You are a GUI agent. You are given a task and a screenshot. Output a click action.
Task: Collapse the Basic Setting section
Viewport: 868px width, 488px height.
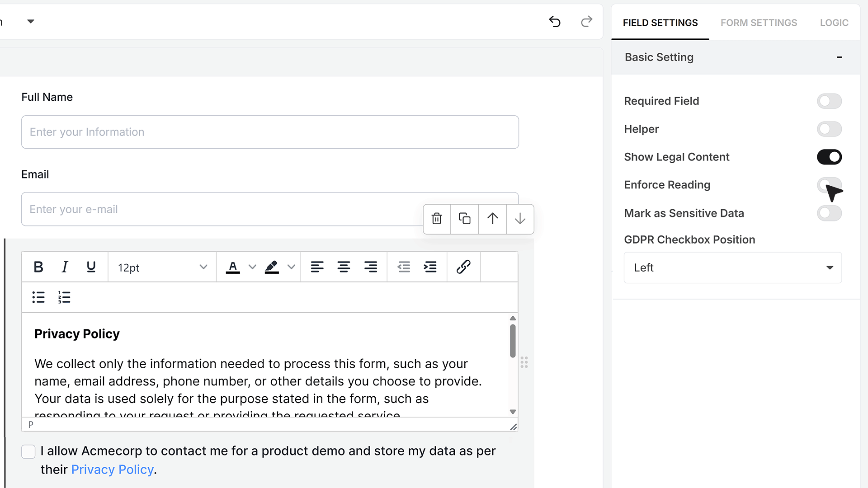(839, 57)
